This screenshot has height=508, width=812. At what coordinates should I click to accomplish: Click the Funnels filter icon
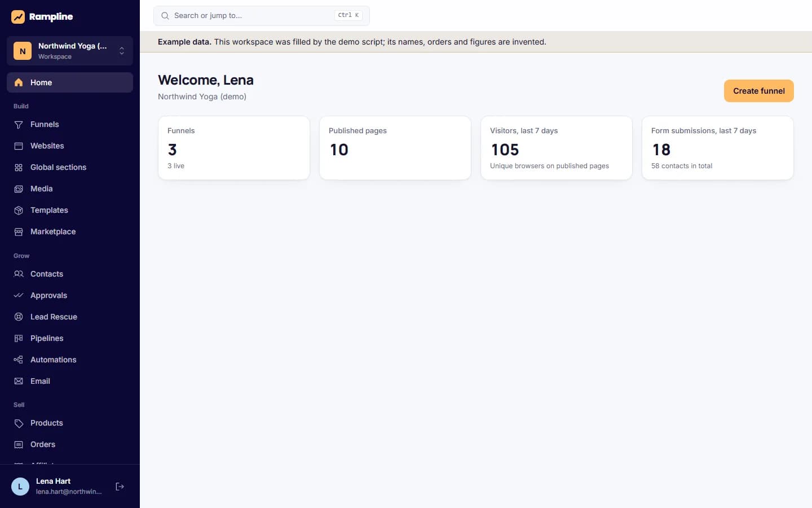(19, 124)
